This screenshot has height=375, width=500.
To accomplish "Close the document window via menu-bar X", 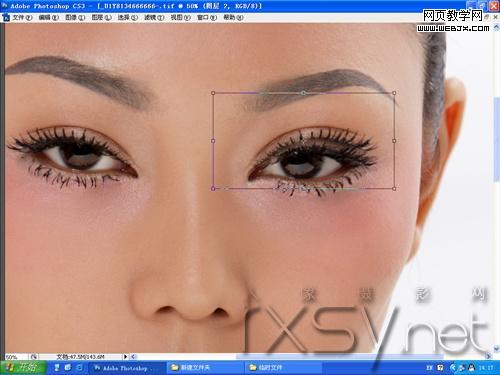I will click(x=496, y=17).
